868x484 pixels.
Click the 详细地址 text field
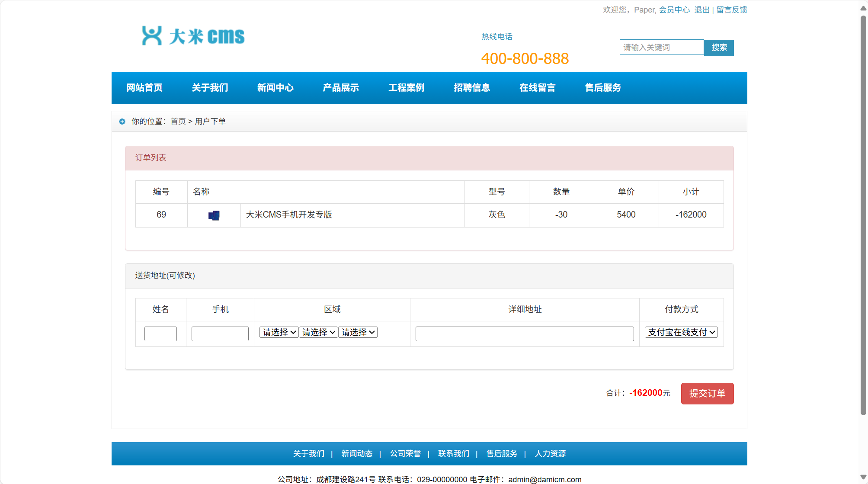tap(525, 334)
